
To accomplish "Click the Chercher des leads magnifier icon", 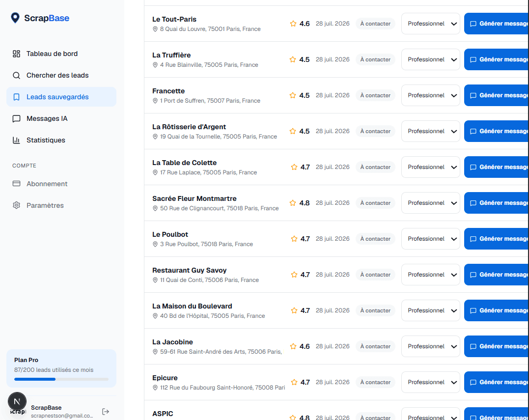I will 16,75.
